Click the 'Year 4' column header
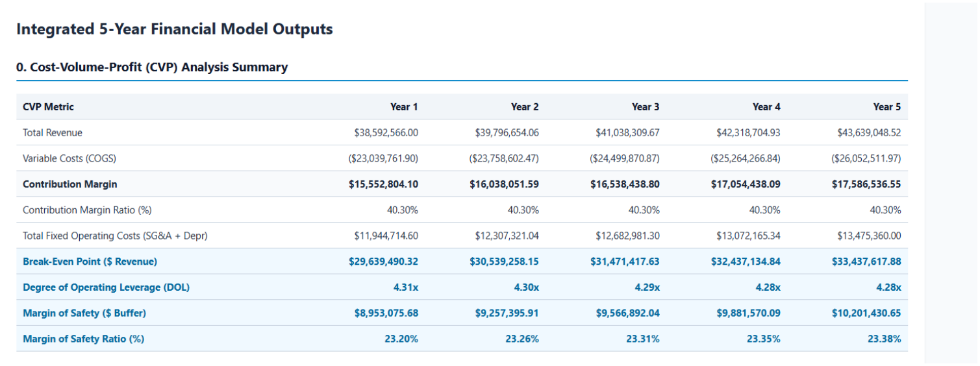Image resolution: width=980 pixels, height=366 pixels. click(x=766, y=106)
